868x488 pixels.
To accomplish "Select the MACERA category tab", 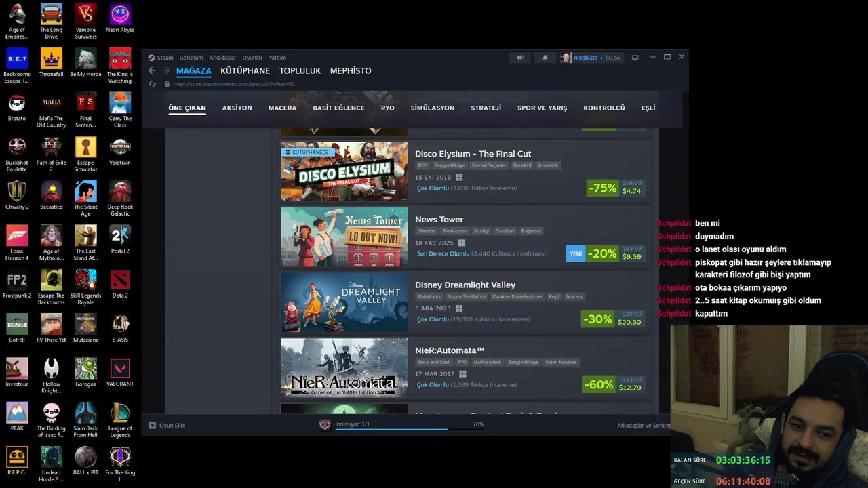I will coord(282,108).
